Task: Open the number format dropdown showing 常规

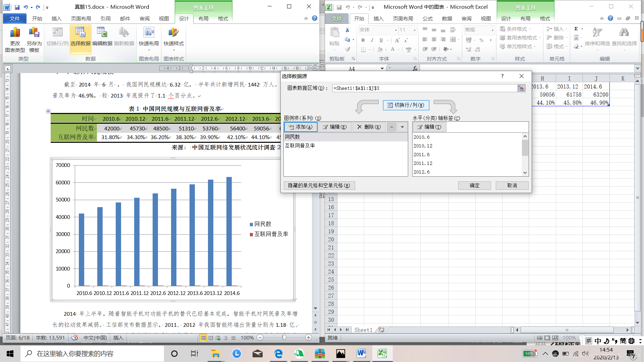Action: pyautogui.click(x=492, y=30)
